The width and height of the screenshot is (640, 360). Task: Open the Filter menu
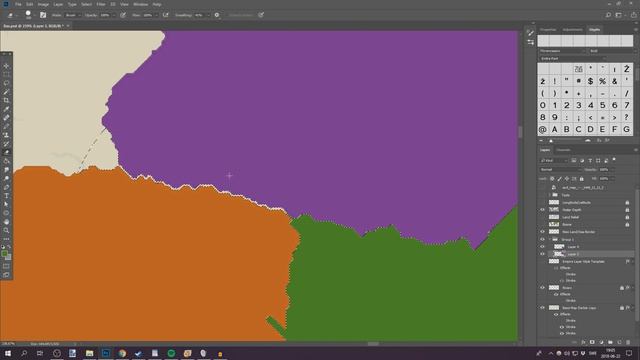(101, 4)
